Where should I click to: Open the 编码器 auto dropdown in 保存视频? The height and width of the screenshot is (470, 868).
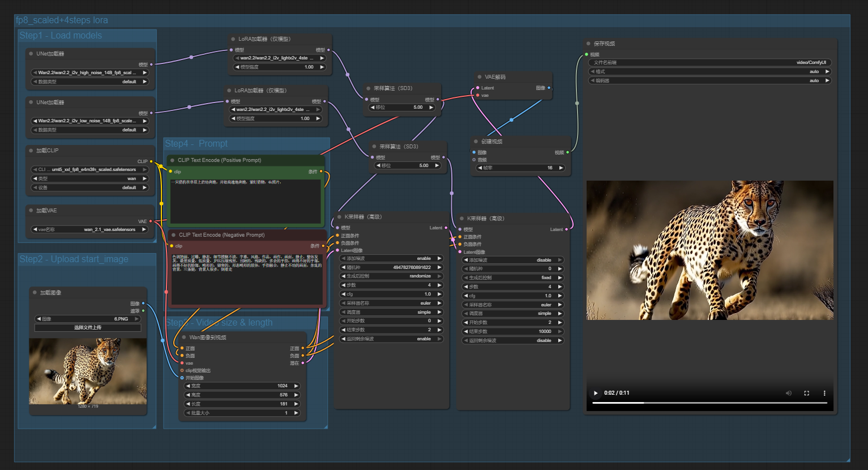[x=710, y=80]
